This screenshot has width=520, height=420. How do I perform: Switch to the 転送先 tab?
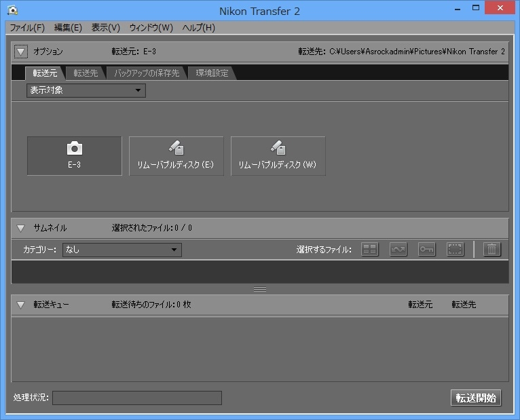(86, 73)
